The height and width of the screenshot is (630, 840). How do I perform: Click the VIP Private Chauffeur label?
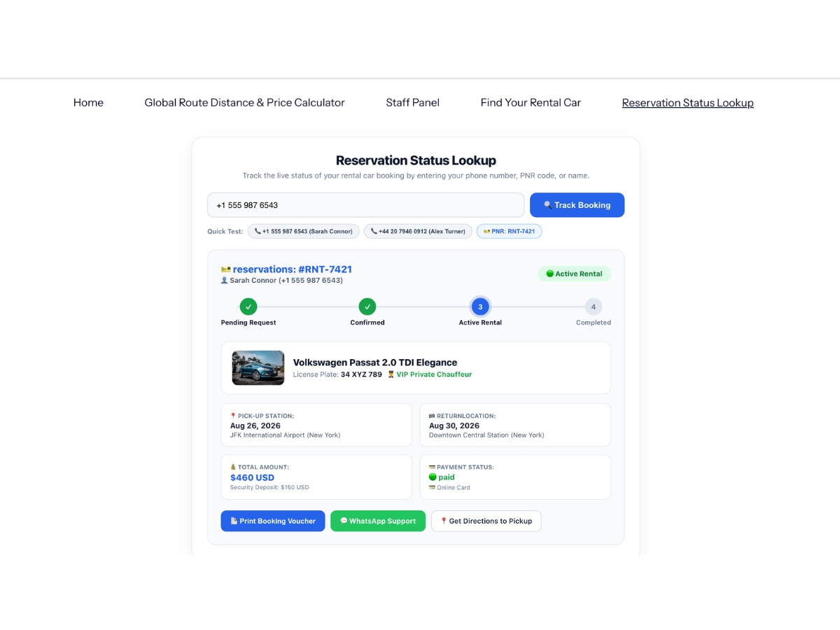(430, 374)
